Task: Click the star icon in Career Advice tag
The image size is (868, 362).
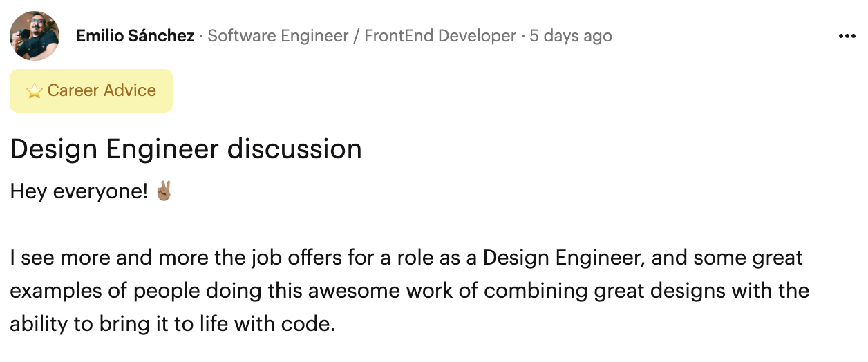Action: coord(34,91)
